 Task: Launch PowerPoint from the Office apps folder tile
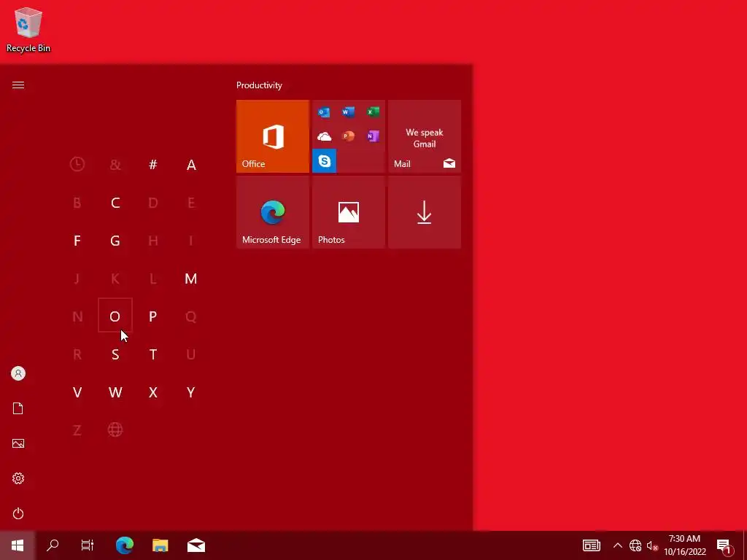pyautogui.click(x=348, y=136)
